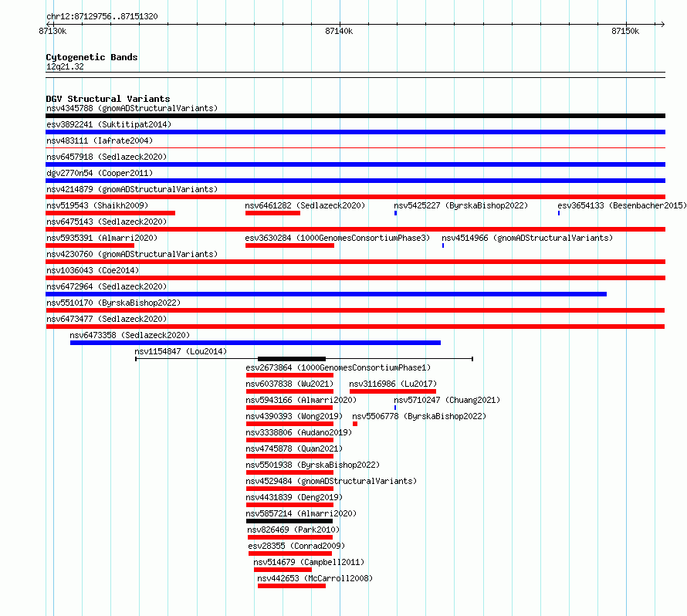
Task: Click nsv1036043 (Coe2014) label
Action: pyautogui.click(x=93, y=270)
